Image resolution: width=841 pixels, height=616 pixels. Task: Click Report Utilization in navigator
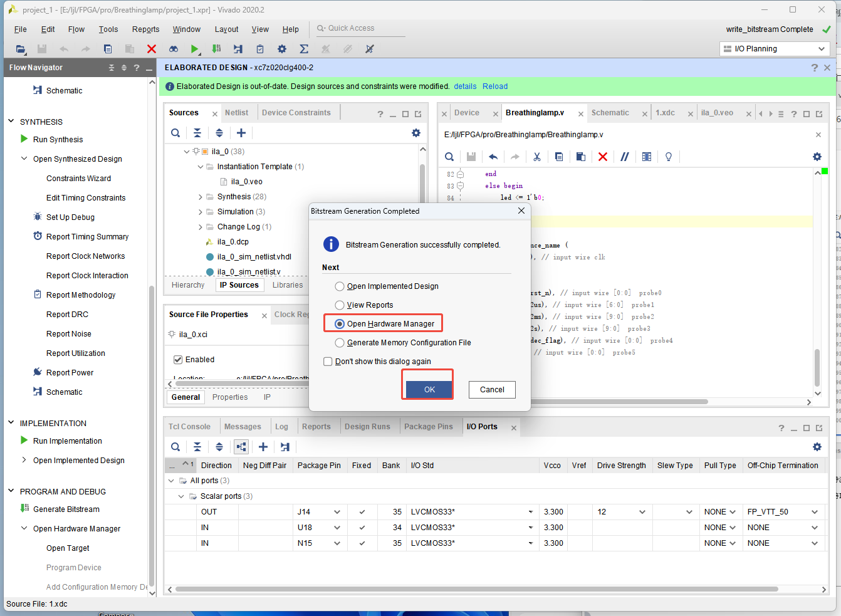pyautogui.click(x=75, y=353)
